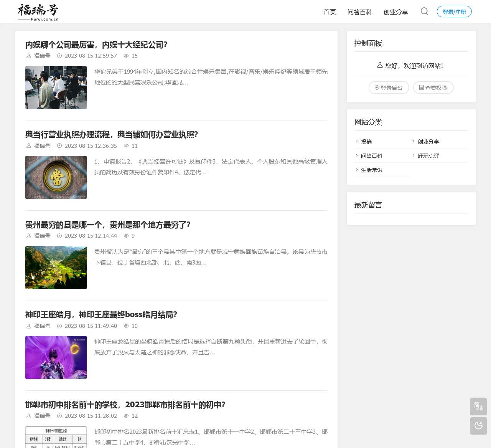Click excerpt starting 贵州被认为是"最穷"的三个县
The image size is (491, 448).
click(211, 257)
